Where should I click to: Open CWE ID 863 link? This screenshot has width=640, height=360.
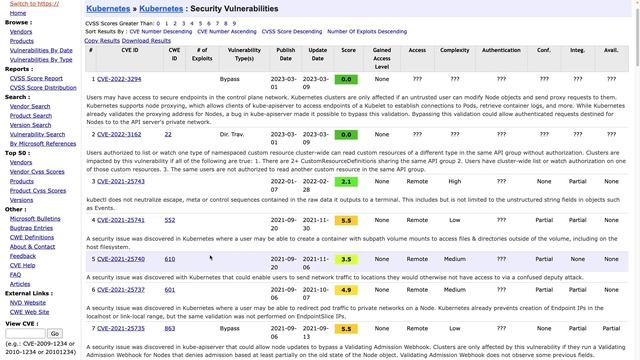click(x=170, y=329)
